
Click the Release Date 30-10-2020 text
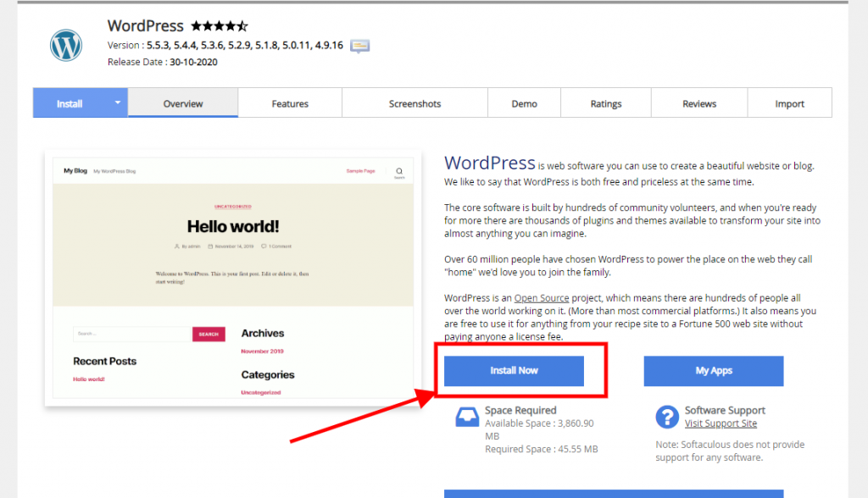pyautogui.click(x=163, y=62)
